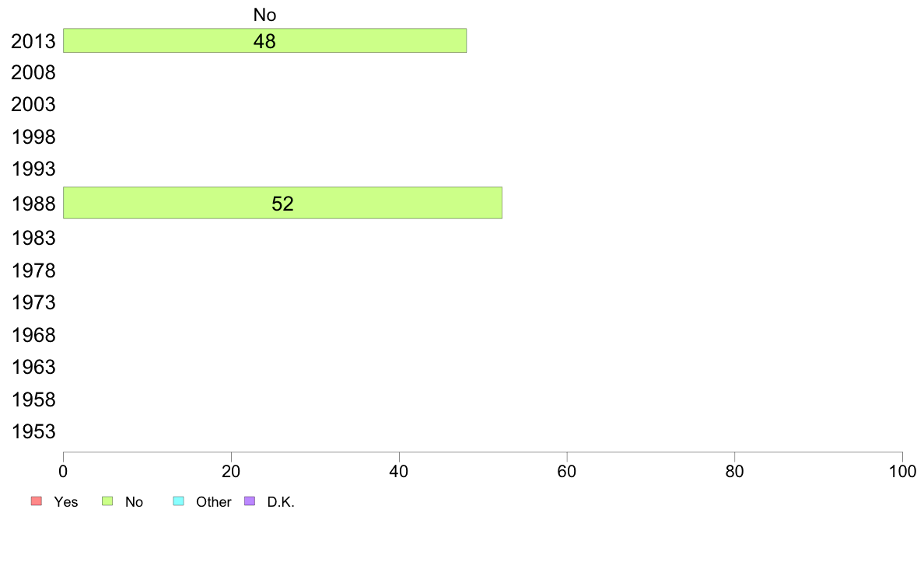Click the Yes legend text label
This screenshot has height=572, width=924.
point(65,502)
